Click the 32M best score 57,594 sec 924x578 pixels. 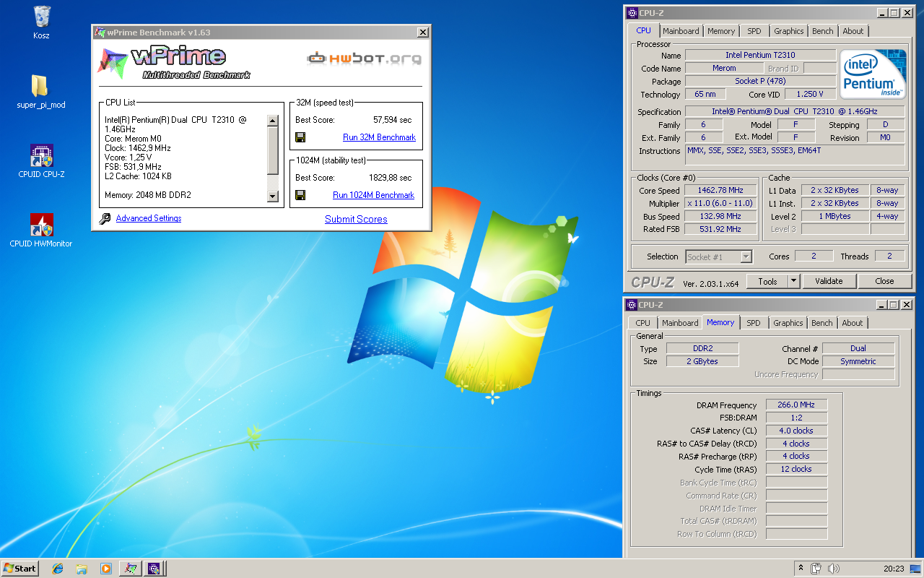[x=392, y=120]
